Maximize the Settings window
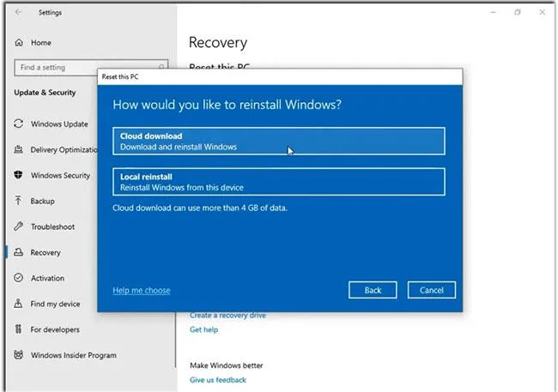 pos(518,12)
